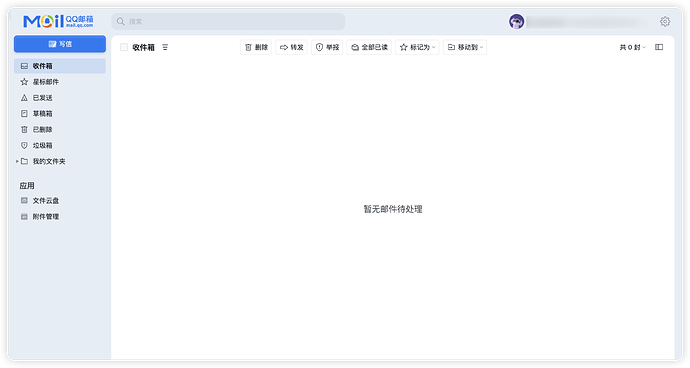The width and height of the screenshot is (690, 368).
Task: Open the QQ Mail logo home link
Action: tap(58, 21)
